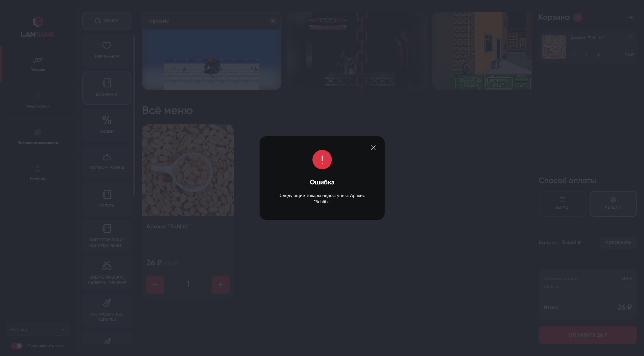Click the Оплатить 26 ₽ button
Image resolution: width=644 pixels, height=356 pixels.
[x=588, y=335]
